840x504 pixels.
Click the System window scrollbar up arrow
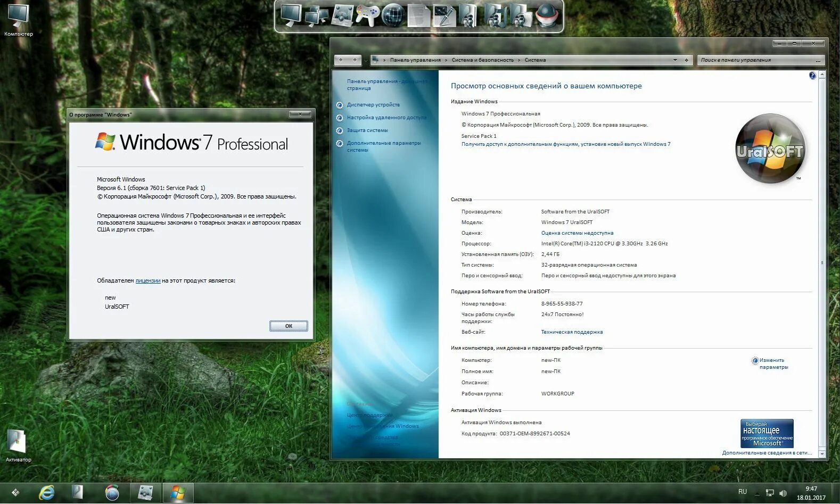click(822, 75)
